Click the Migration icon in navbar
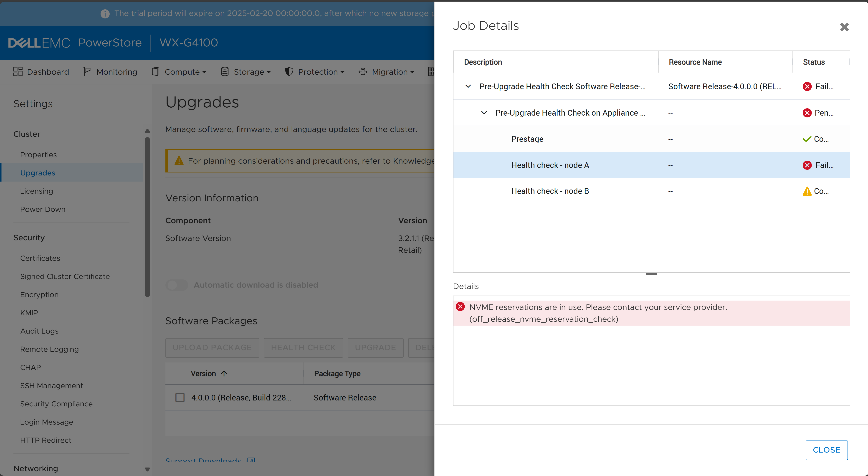This screenshot has width=868, height=476. click(x=363, y=71)
